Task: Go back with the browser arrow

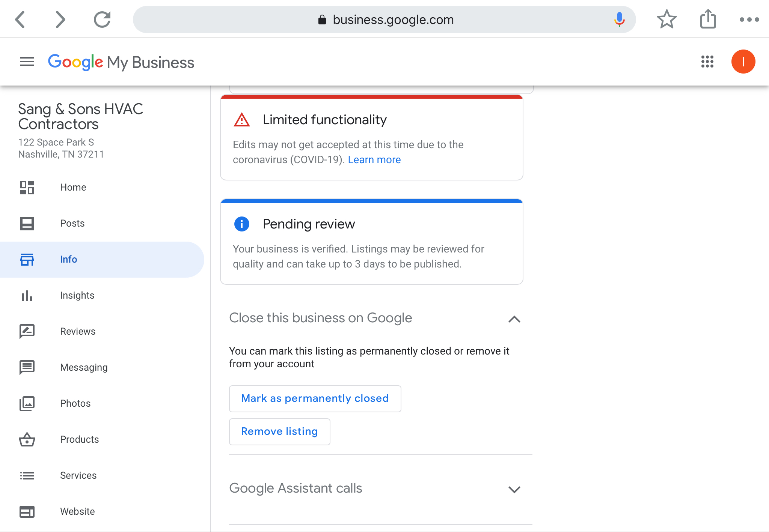Action: [x=20, y=20]
